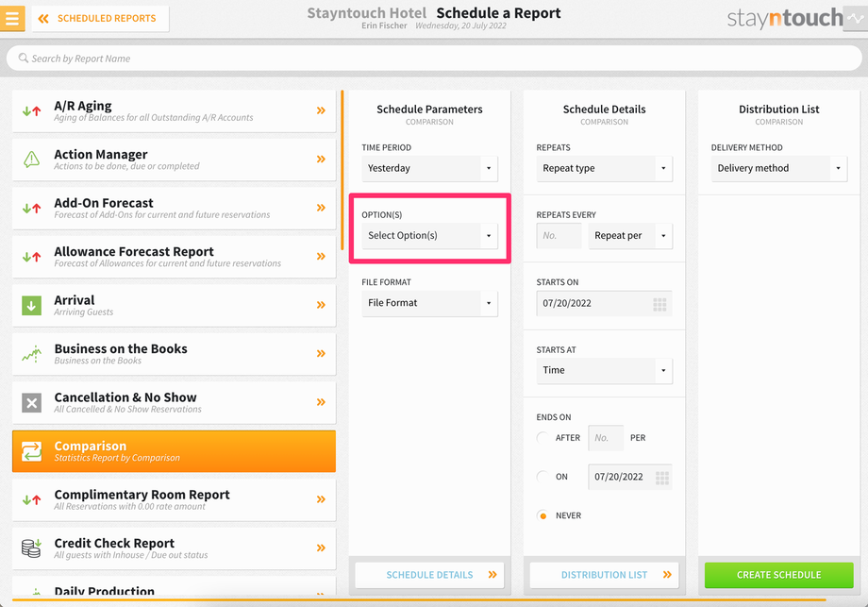Screen dimensions: 868x607
Task: Select the ON end date radio
Action: [x=542, y=477]
